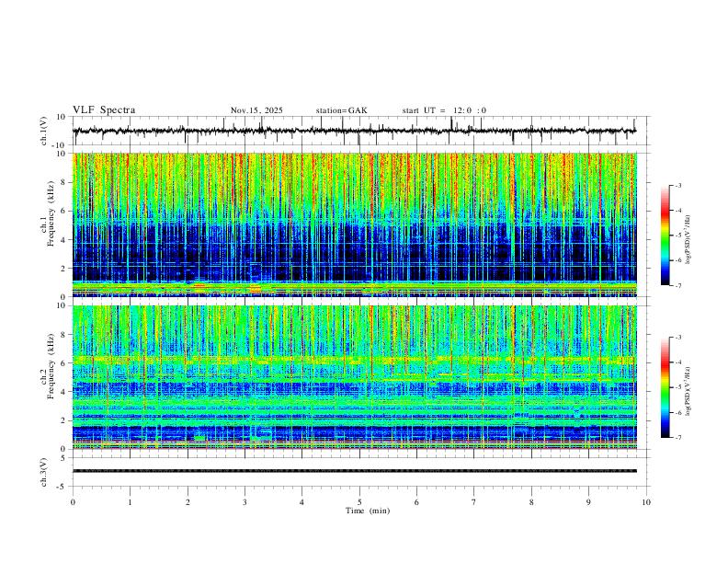
Task: Click the time axis tick label "5"
Action: pyautogui.click(x=359, y=502)
